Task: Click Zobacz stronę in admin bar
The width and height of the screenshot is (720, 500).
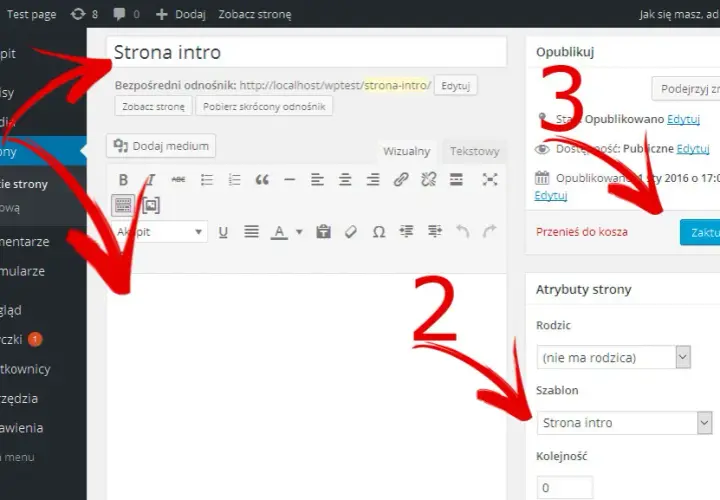Action: tap(255, 14)
